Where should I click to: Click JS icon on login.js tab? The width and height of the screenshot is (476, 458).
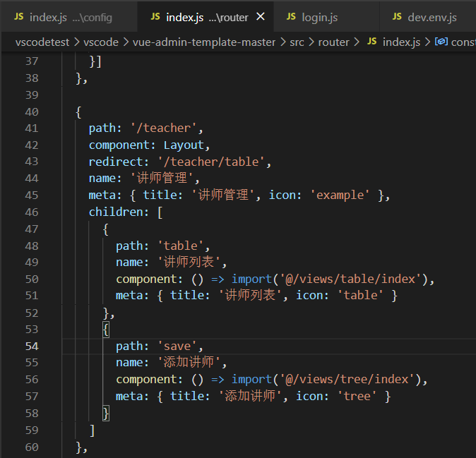click(291, 17)
